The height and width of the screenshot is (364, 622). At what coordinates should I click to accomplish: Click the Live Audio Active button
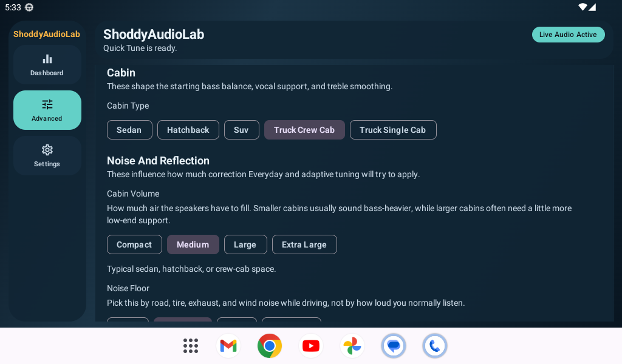coord(568,35)
